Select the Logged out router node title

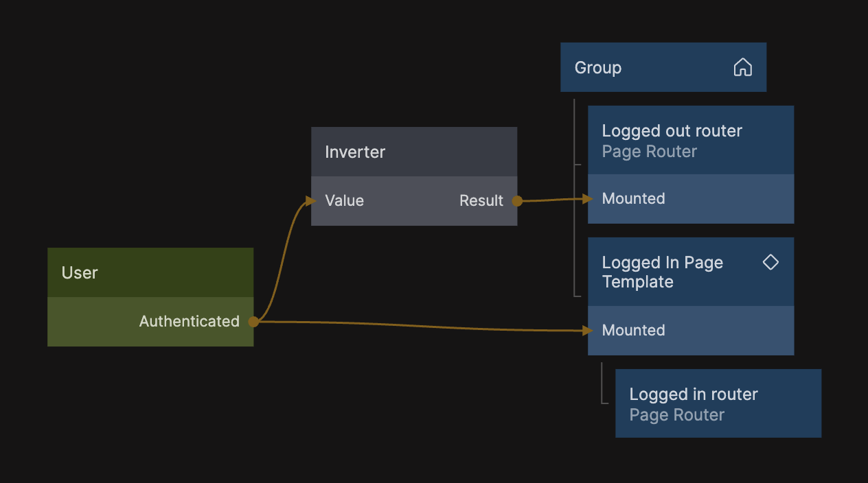[672, 131]
